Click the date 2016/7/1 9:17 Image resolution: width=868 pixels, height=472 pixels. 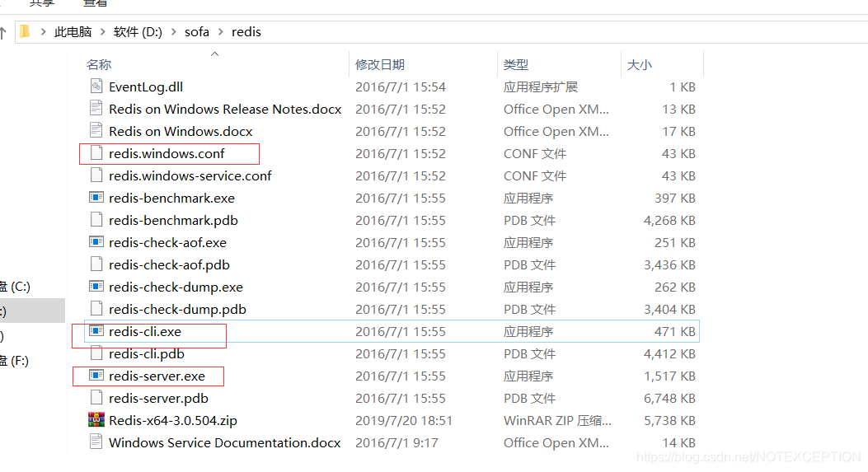[396, 442]
